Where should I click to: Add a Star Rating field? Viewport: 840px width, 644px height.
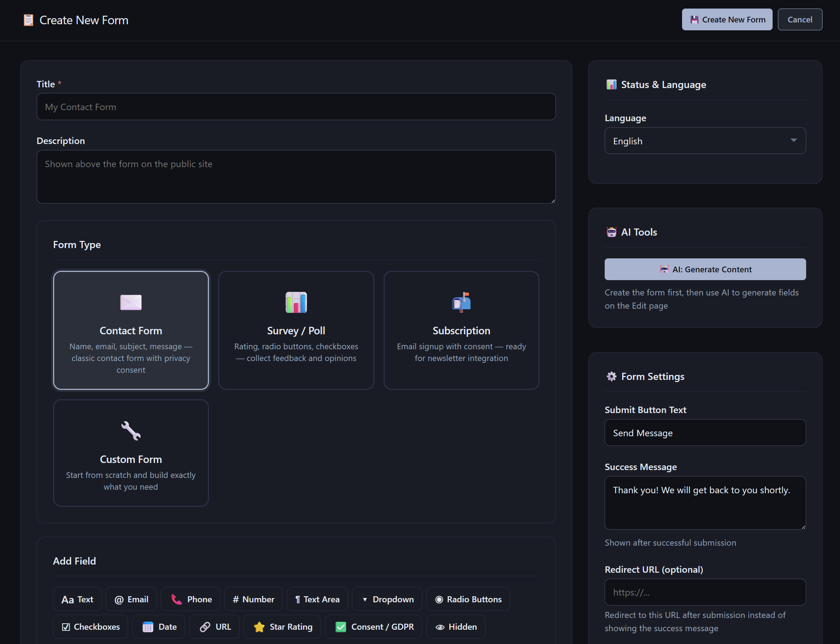coord(282,627)
